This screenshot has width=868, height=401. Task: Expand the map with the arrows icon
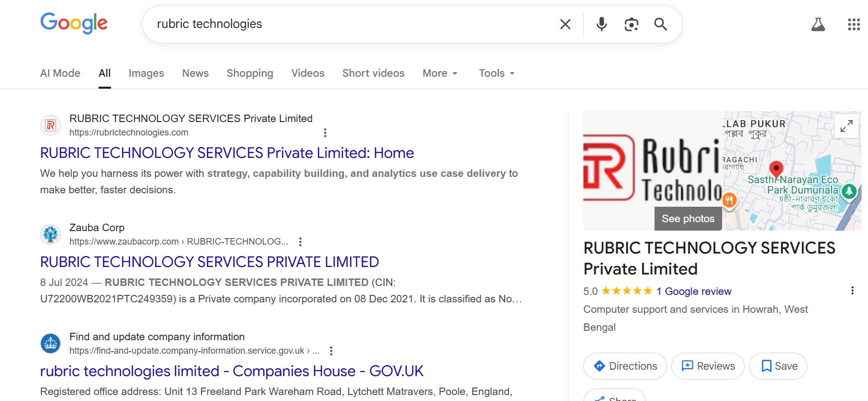click(x=847, y=126)
